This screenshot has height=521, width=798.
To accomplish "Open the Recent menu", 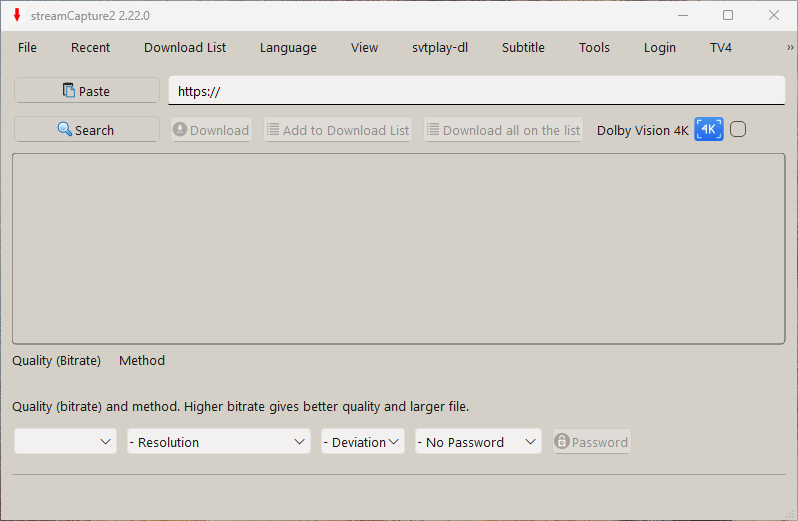I will [90, 47].
